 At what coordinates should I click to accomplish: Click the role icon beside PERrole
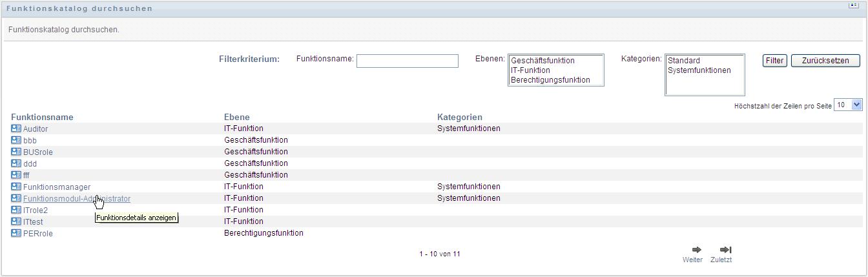coord(16,233)
